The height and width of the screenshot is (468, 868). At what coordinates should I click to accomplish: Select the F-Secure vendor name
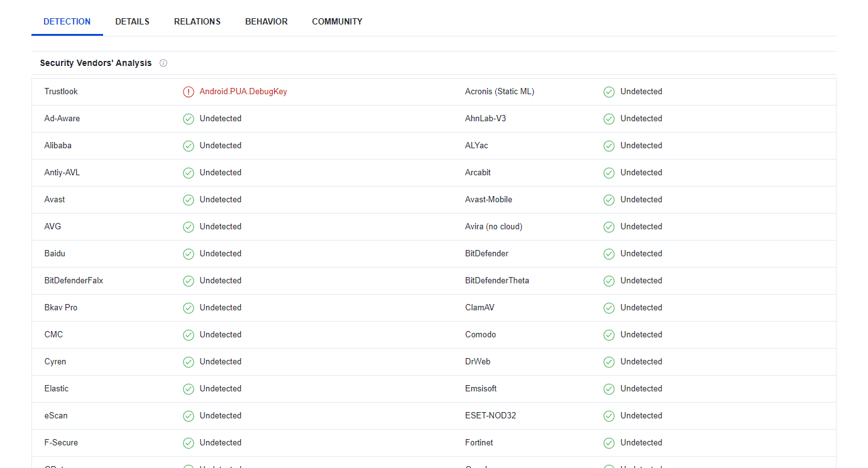coord(61,443)
